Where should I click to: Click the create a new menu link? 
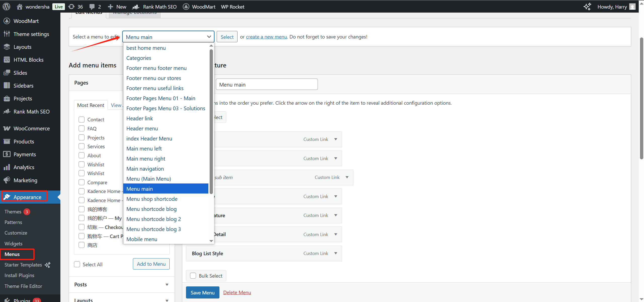coord(266,37)
